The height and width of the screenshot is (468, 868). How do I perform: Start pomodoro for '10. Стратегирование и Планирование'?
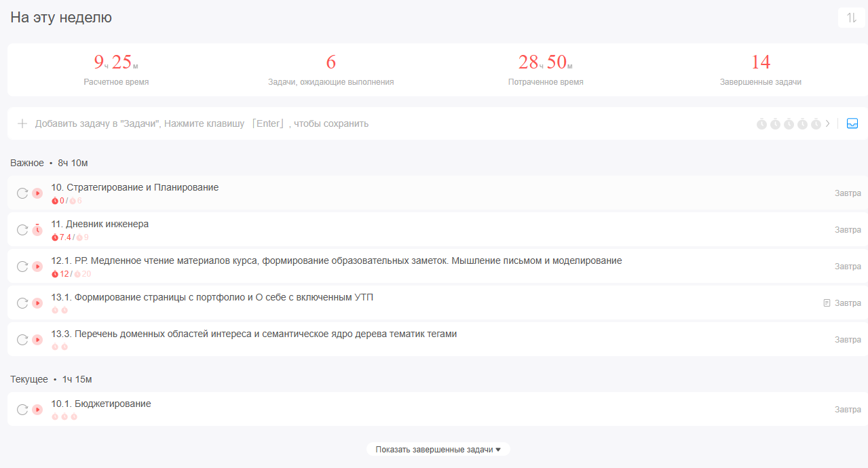[37, 193]
